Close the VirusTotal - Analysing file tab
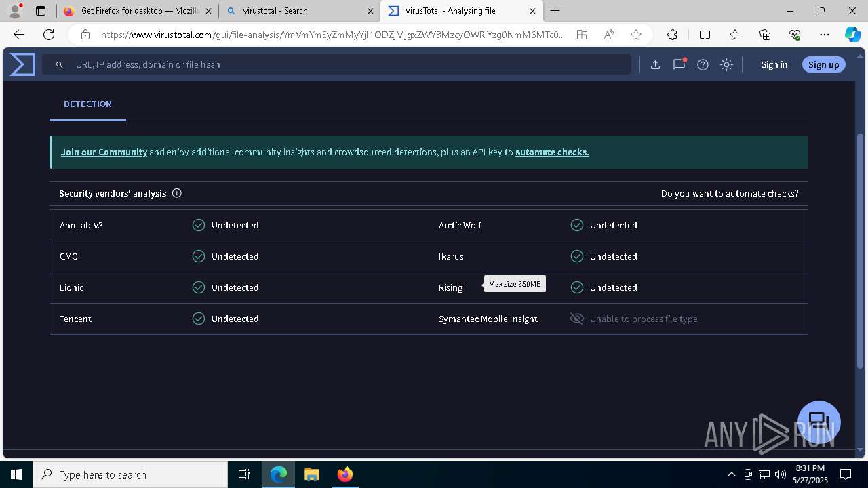This screenshot has height=488, width=868. [532, 11]
